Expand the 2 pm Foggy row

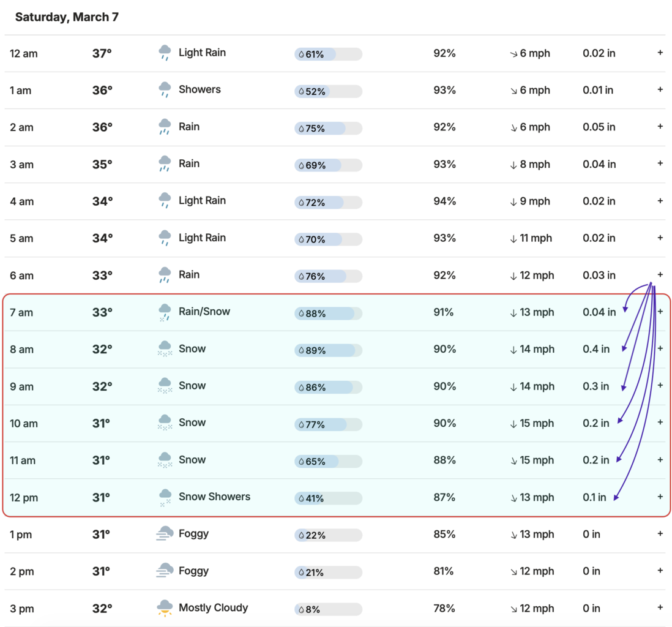point(660,571)
